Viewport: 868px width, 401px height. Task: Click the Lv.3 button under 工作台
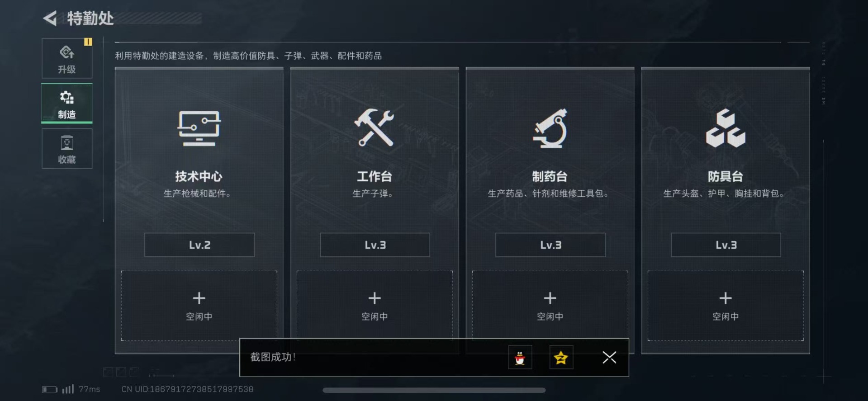375,245
